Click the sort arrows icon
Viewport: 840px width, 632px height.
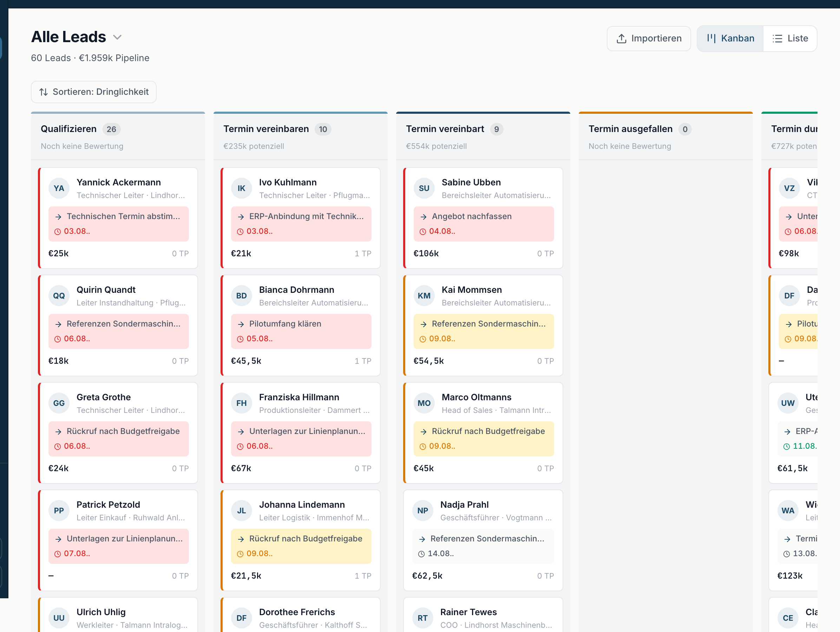pos(44,92)
